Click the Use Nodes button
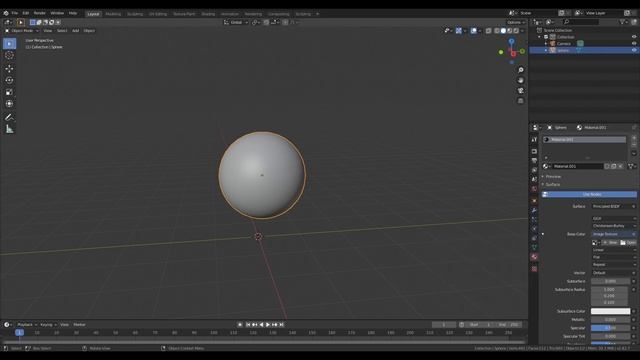The image size is (640, 360). coord(589,195)
